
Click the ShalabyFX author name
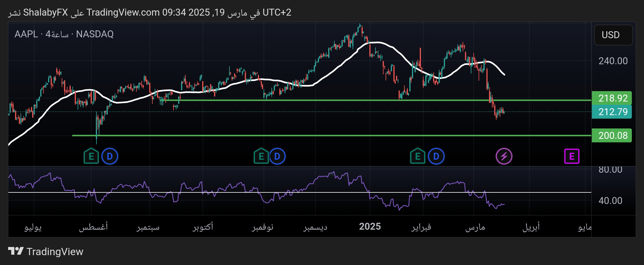point(45,12)
